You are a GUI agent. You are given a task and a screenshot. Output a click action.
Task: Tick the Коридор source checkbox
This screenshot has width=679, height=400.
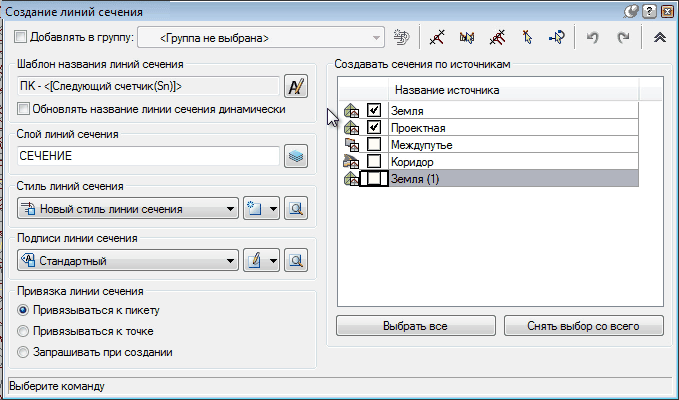point(374,161)
